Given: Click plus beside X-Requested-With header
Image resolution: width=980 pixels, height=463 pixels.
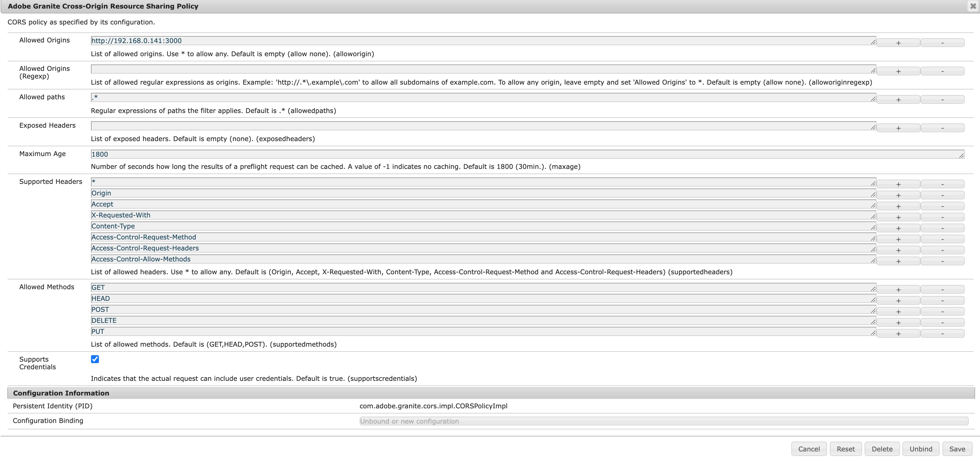Looking at the screenshot, I should [x=898, y=217].
